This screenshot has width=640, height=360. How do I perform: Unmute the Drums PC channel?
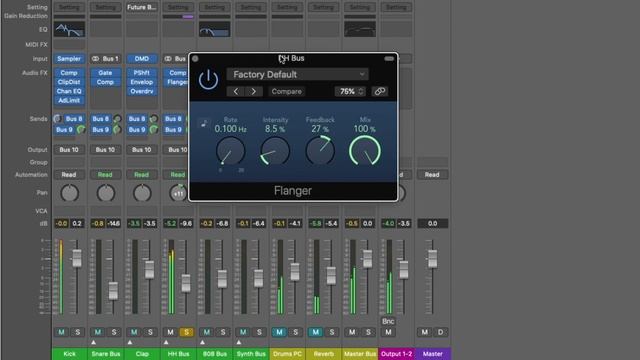tap(279, 332)
